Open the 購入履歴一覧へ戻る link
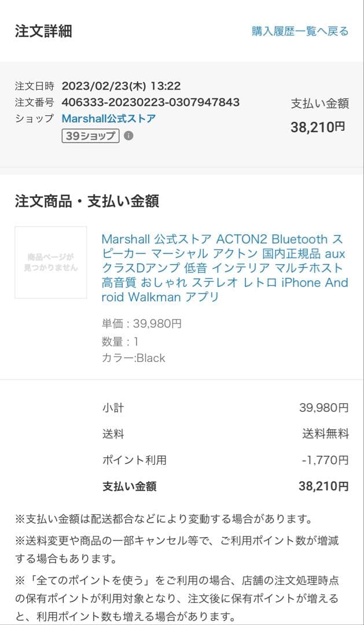 tap(299, 30)
